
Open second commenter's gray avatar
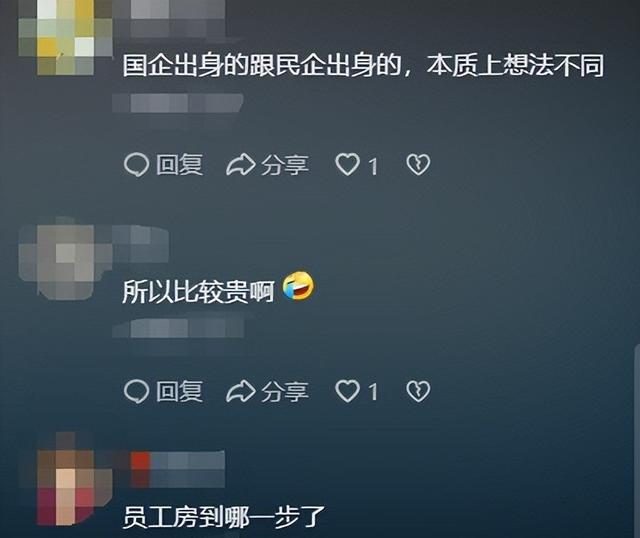[x=65, y=261]
